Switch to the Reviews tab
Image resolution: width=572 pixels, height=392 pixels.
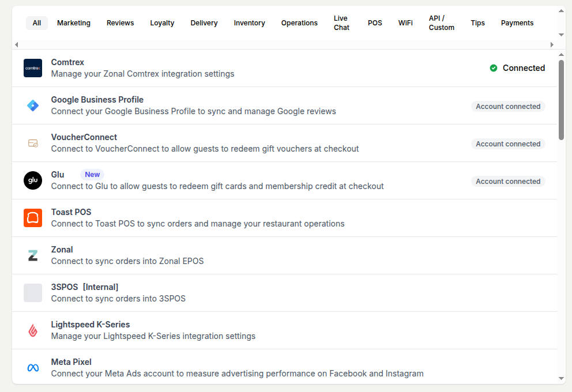[x=121, y=23]
